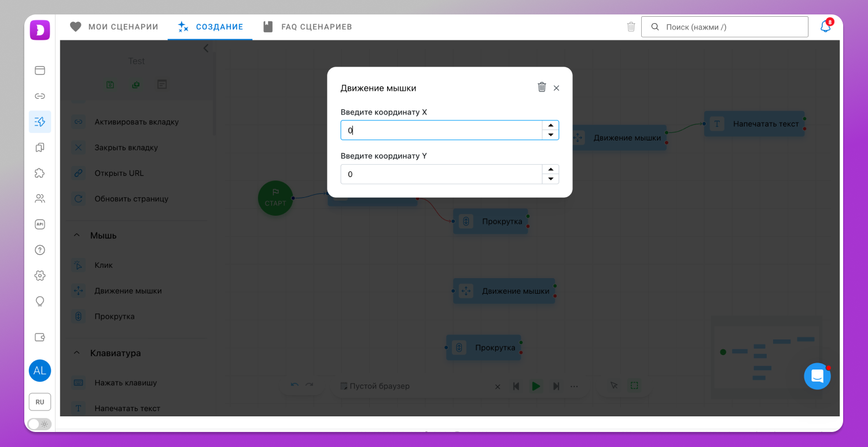Undo the last canvas action

295,386
